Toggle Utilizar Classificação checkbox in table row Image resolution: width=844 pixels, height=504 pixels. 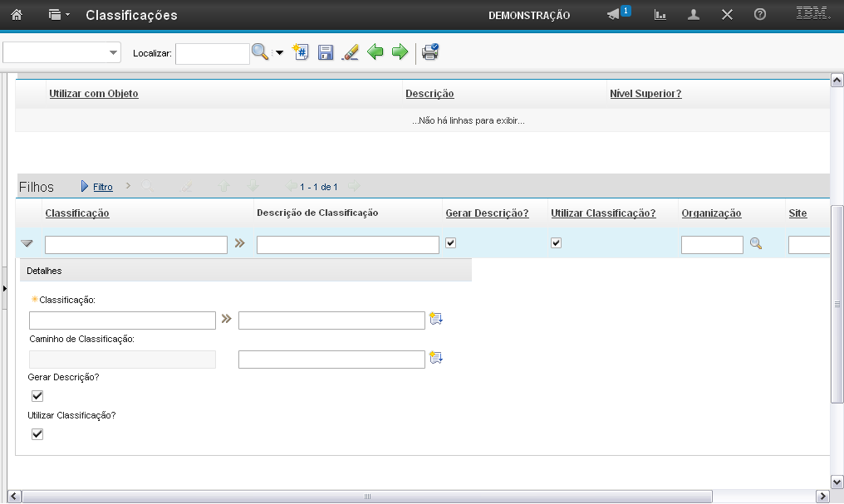557,243
